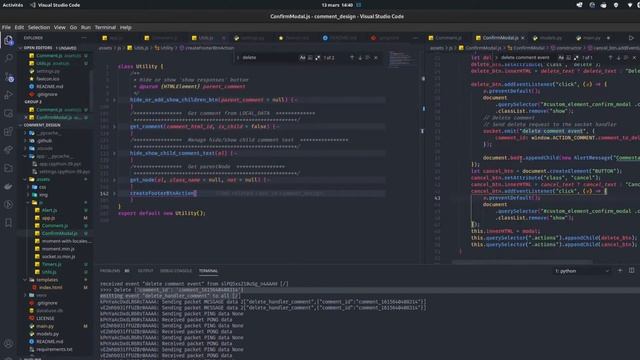
Task: Open requirements.txt in the file tree
Action: pos(54,349)
